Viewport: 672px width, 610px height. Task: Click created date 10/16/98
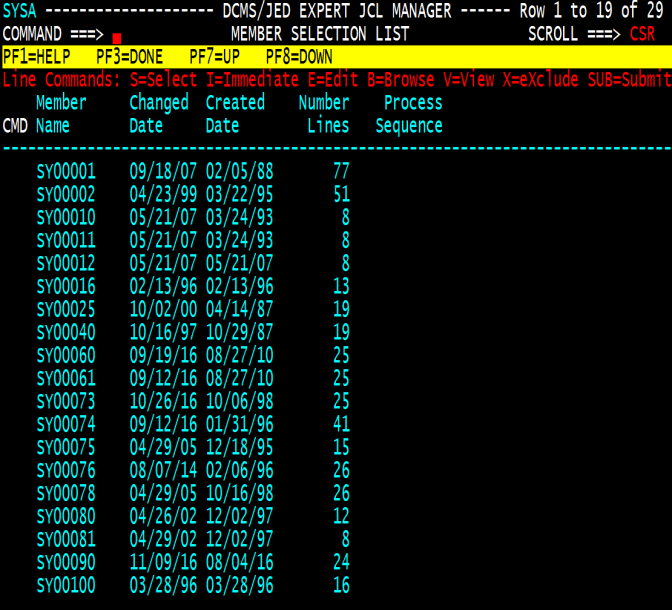pyautogui.click(x=240, y=493)
